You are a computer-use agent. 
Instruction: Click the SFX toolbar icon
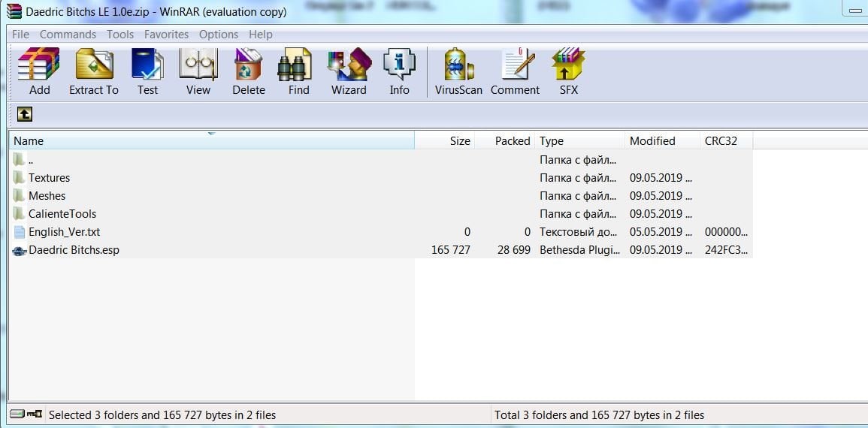568,64
